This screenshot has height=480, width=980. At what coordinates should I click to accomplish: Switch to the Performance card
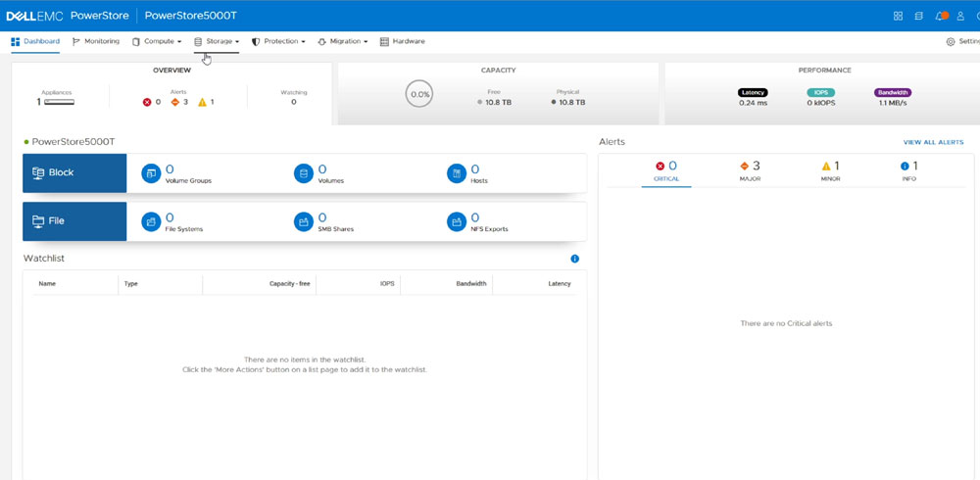tap(824, 93)
